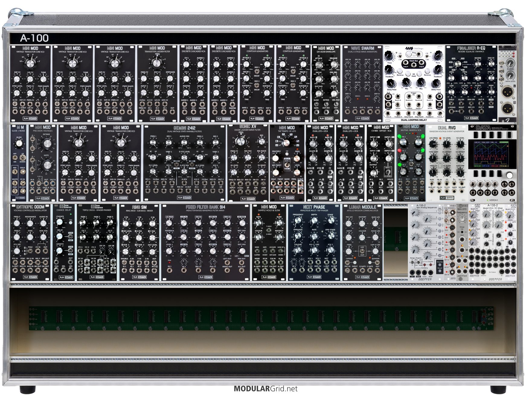Viewport: 532px width, 395px height.
Task: Flip the OFF/ON switch on the Glide + Noise module
Action: pyautogui.click(x=15, y=158)
